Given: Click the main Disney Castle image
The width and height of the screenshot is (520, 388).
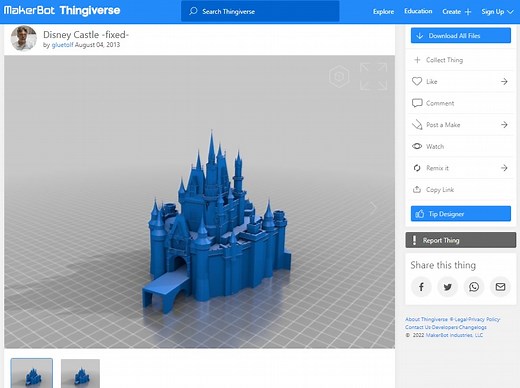Looking at the screenshot, I should (199, 202).
